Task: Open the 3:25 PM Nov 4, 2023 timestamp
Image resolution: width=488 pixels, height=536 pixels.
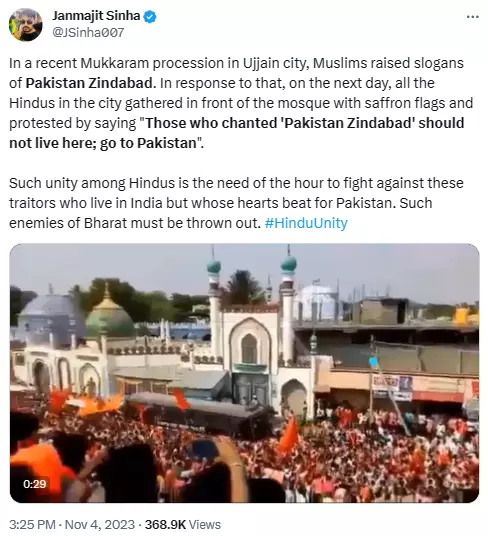Action: click(x=72, y=524)
